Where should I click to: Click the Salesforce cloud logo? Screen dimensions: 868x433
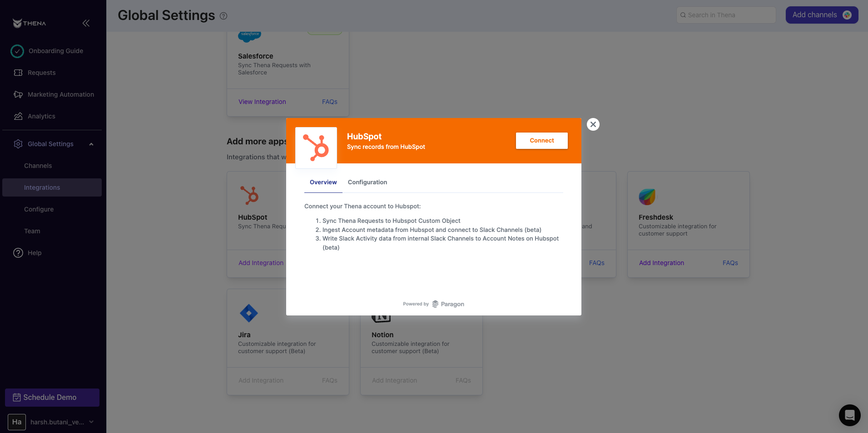click(249, 36)
